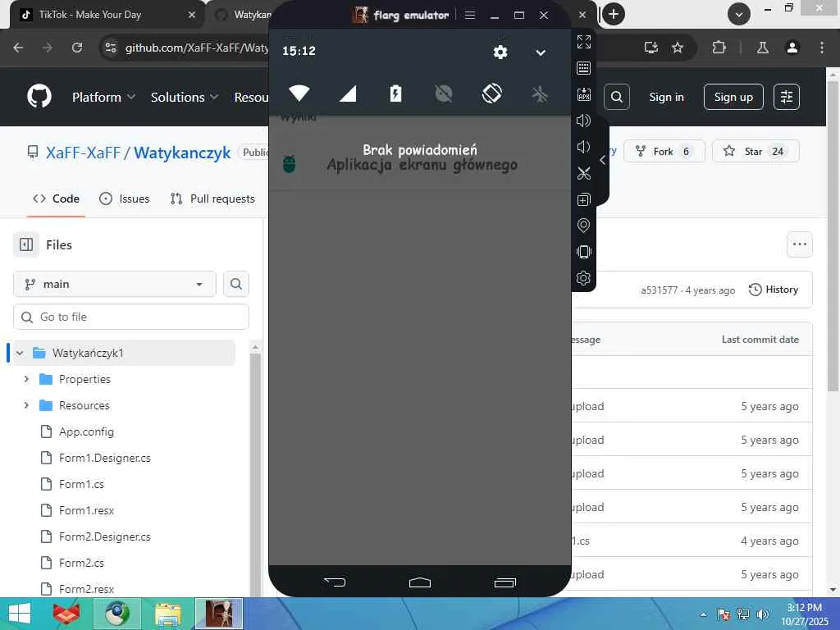
Task: Collapse quick settings with chevron arrow
Action: [541, 52]
